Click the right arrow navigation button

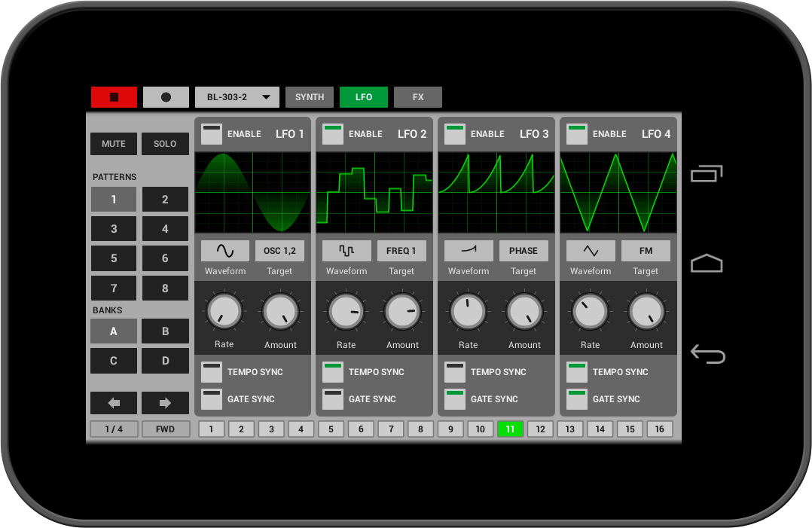[x=165, y=403]
